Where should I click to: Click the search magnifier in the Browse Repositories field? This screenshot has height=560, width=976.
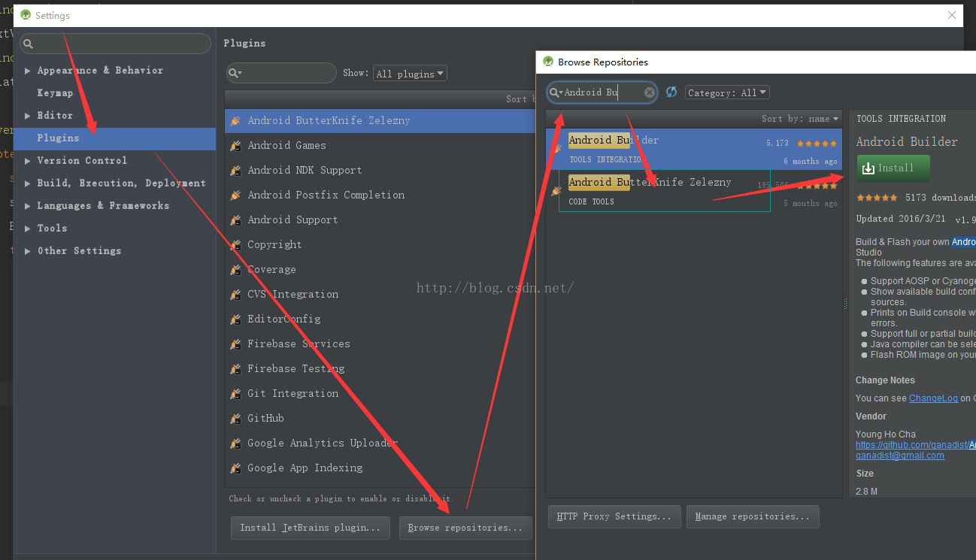[x=556, y=92]
